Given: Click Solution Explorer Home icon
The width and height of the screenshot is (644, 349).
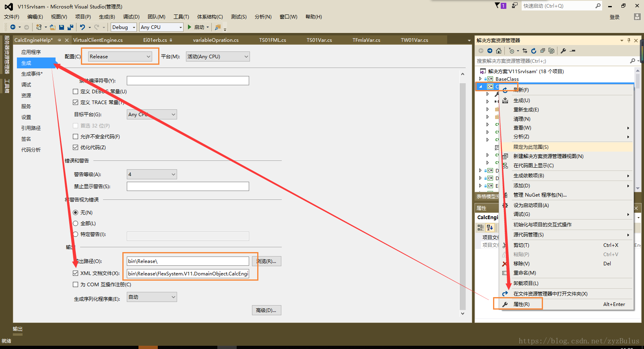Looking at the screenshot, I should [499, 51].
